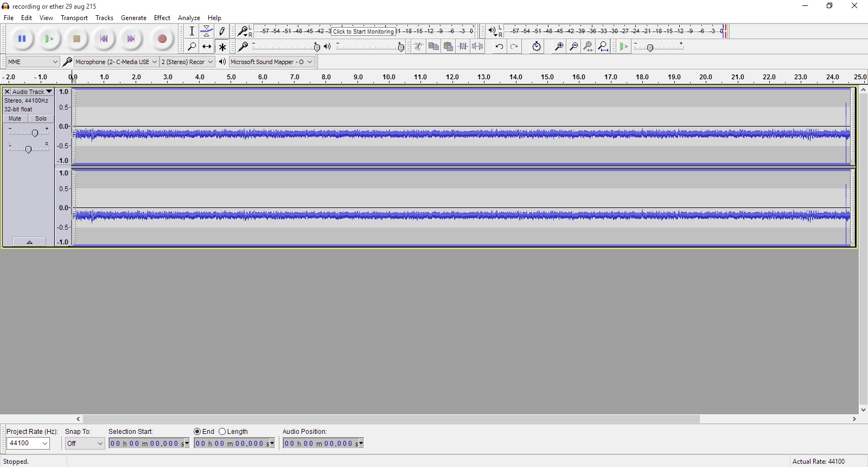Viewport: 868px width, 467px height.
Task: Open the Generate menu
Action: [133, 18]
